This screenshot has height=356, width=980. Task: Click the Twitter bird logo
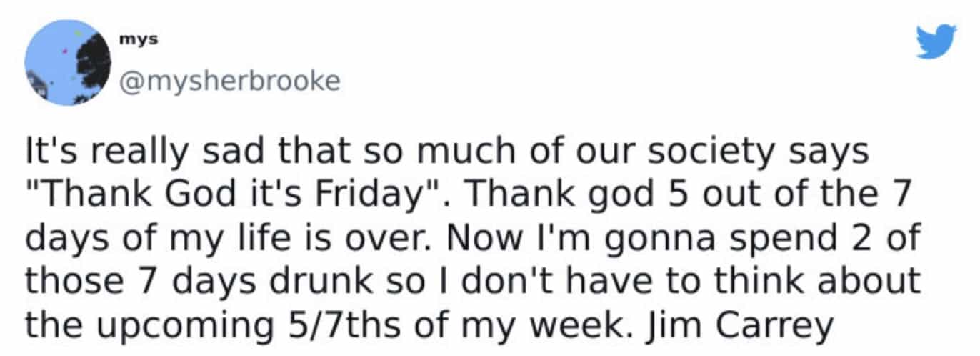tap(936, 41)
